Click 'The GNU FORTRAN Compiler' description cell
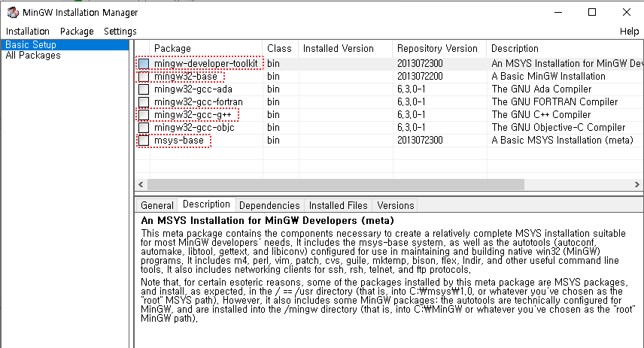Image resolution: width=644 pixels, height=348 pixels. point(554,101)
